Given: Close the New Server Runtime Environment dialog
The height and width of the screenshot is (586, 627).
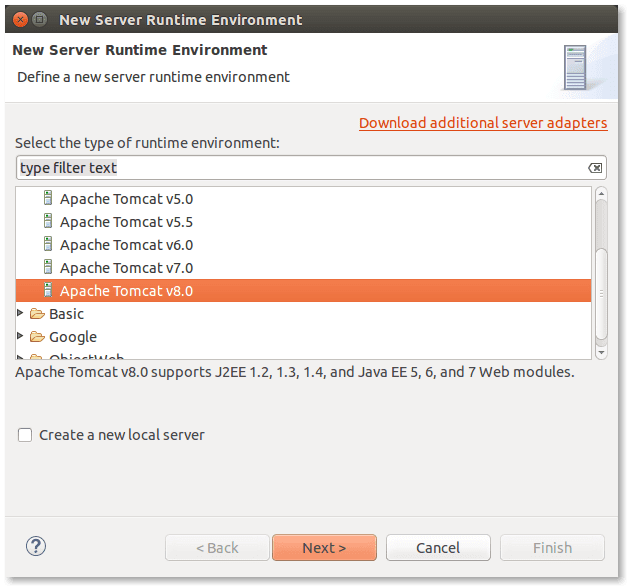Looking at the screenshot, I should pos(20,19).
